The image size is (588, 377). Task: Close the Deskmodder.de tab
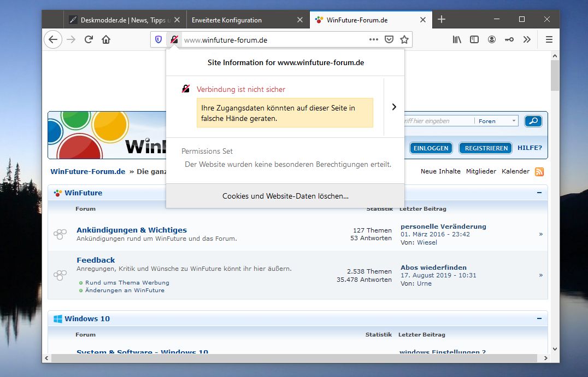tap(177, 20)
